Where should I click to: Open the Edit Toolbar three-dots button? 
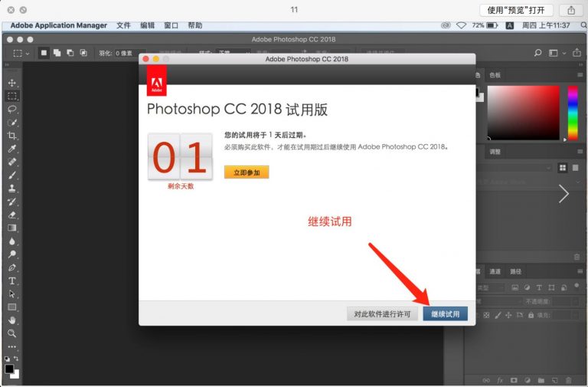pos(12,346)
